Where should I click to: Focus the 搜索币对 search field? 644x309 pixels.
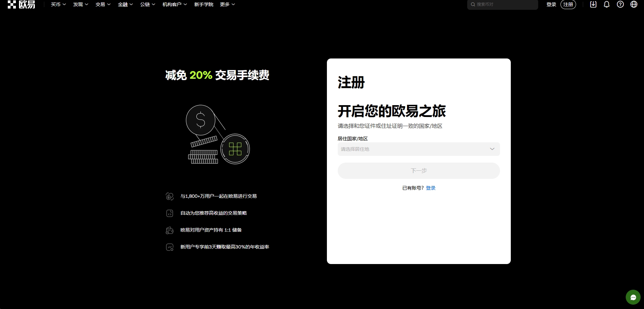tap(504, 4)
